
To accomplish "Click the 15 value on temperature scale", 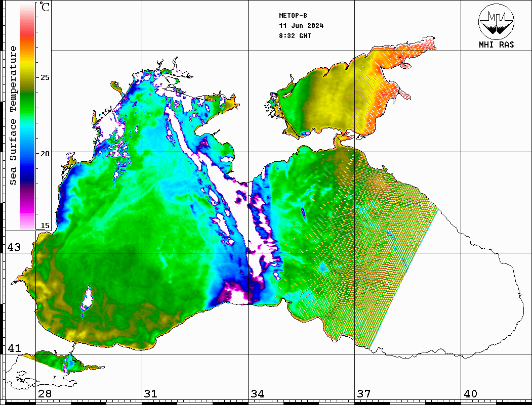I will coord(45,226).
